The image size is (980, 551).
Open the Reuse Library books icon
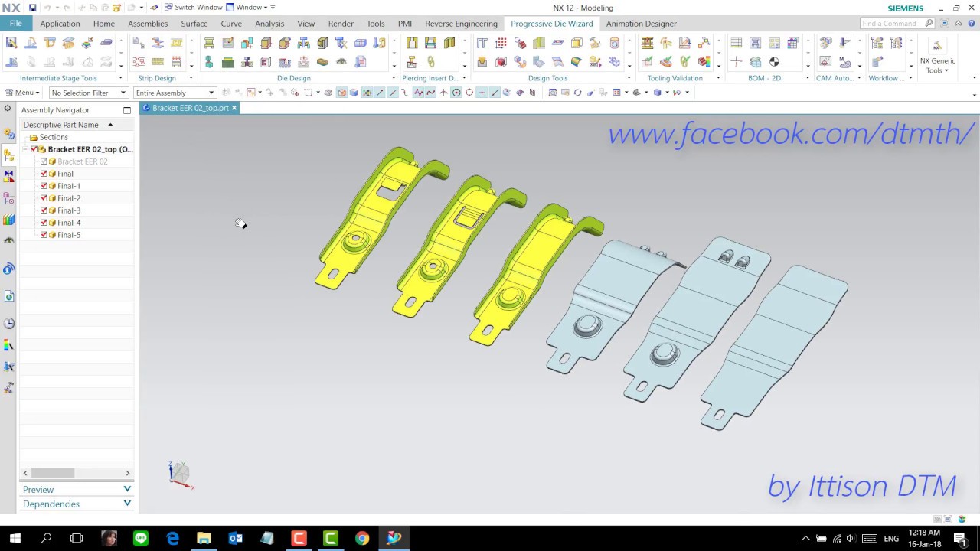point(8,220)
